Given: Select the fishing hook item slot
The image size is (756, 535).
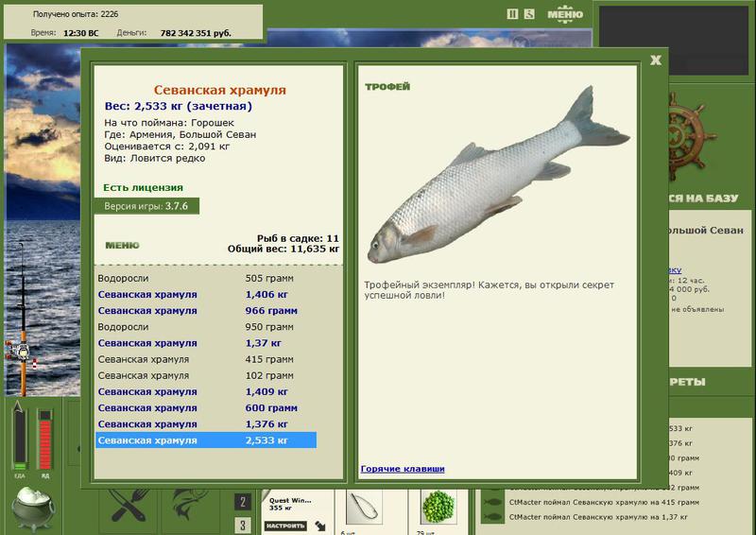Looking at the screenshot, I should pos(364,507).
